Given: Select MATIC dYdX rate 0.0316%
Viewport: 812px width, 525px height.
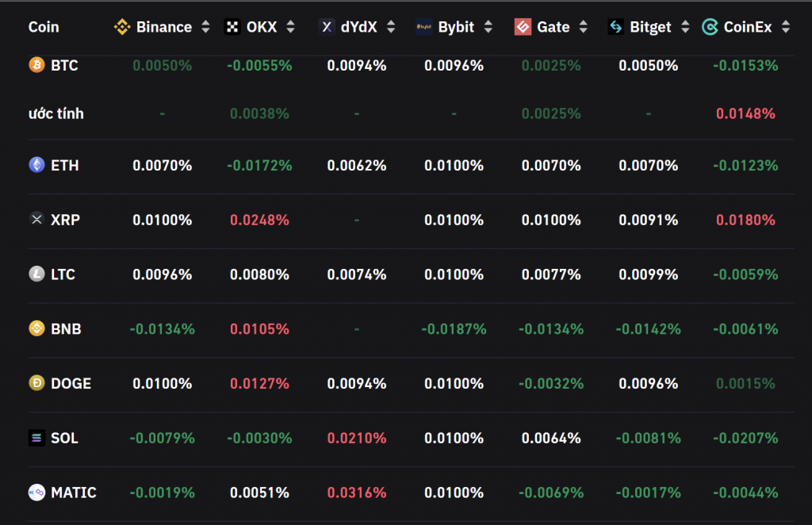Looking at the screenshot, I should point(357,492).
